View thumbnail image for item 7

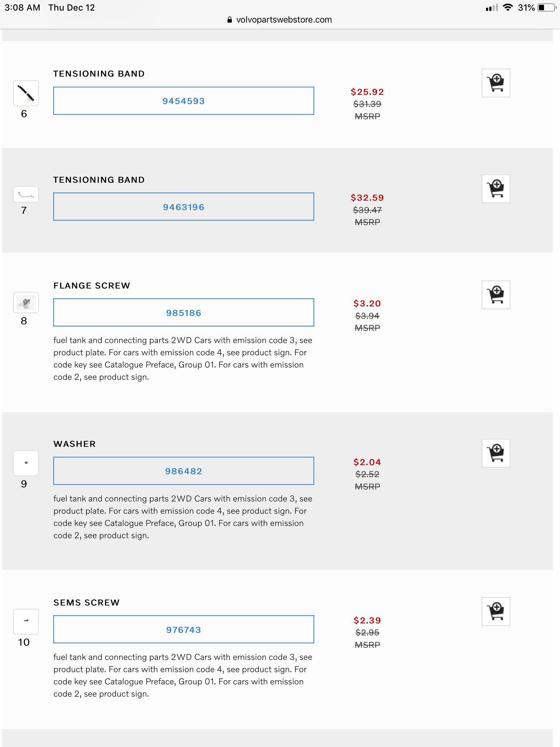click(26, 194)
